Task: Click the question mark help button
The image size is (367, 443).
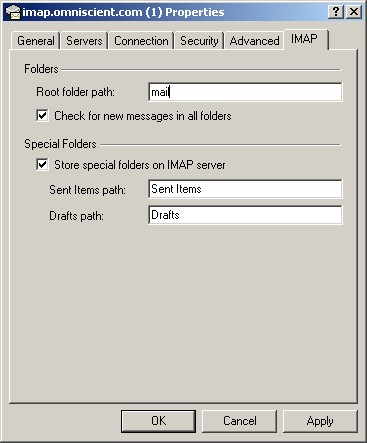Action: (336, 12)
